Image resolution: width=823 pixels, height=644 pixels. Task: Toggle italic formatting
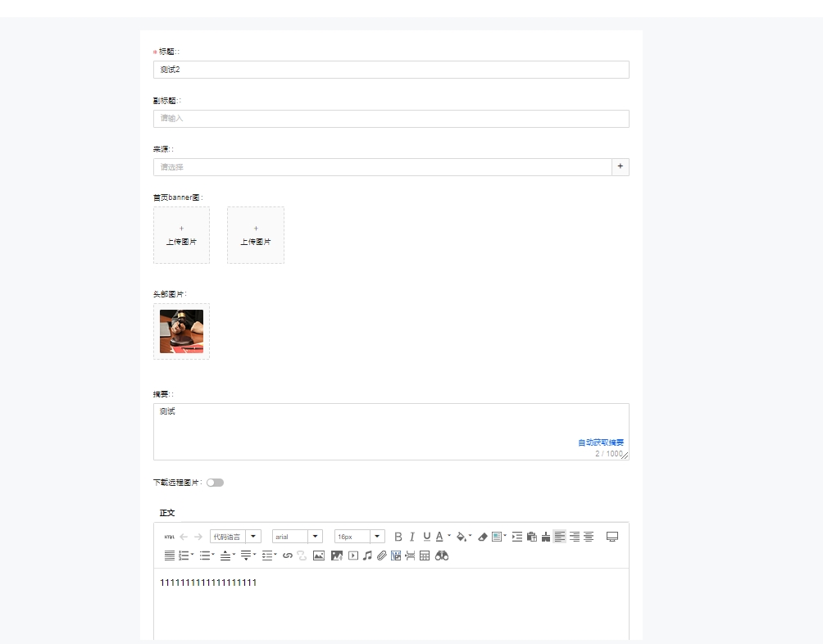pos(412,537)
